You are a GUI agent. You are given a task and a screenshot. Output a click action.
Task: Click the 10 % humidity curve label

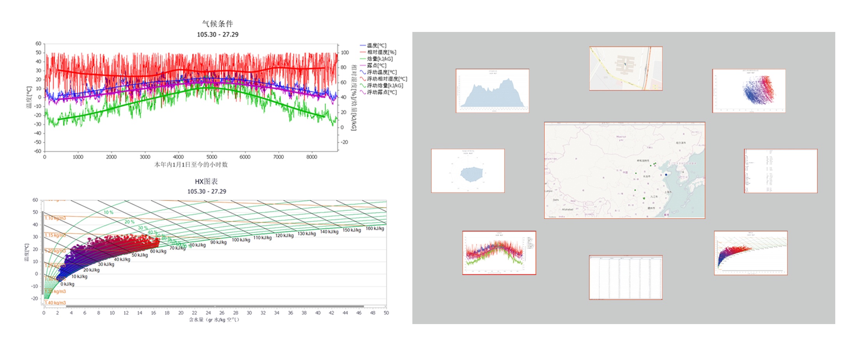tap(108, 212)
